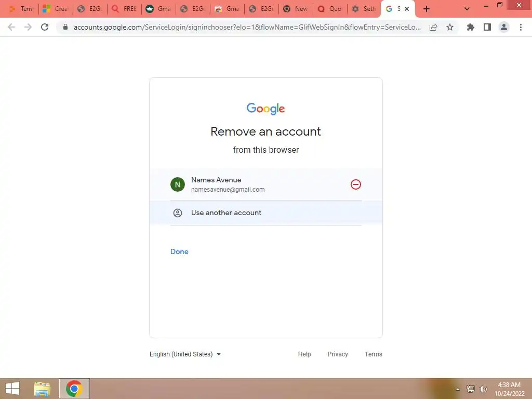Viewport: 532px width, 399px height.
Task: Switch to the Settings tab
Action: point(364,9)
